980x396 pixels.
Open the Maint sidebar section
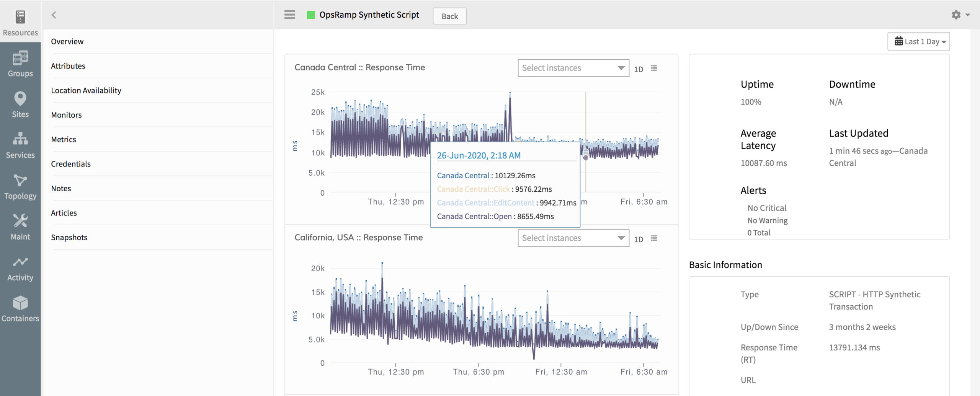tap(20, 227)
